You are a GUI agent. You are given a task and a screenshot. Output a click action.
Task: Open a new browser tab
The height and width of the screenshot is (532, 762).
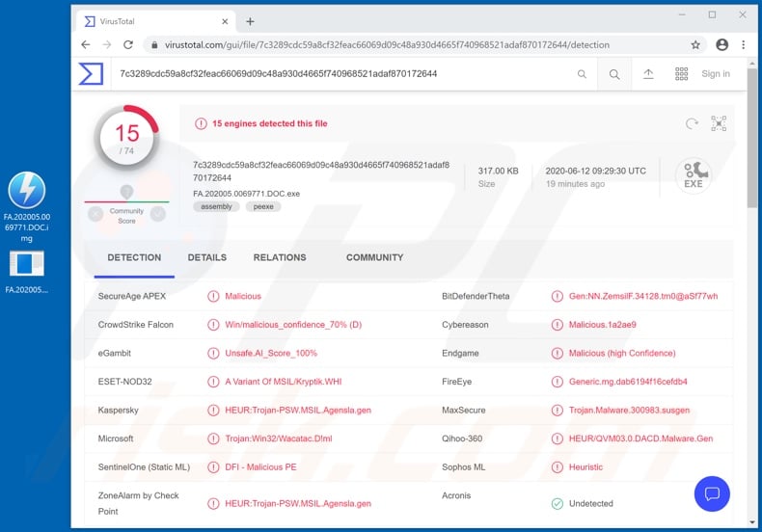[250, 21]
